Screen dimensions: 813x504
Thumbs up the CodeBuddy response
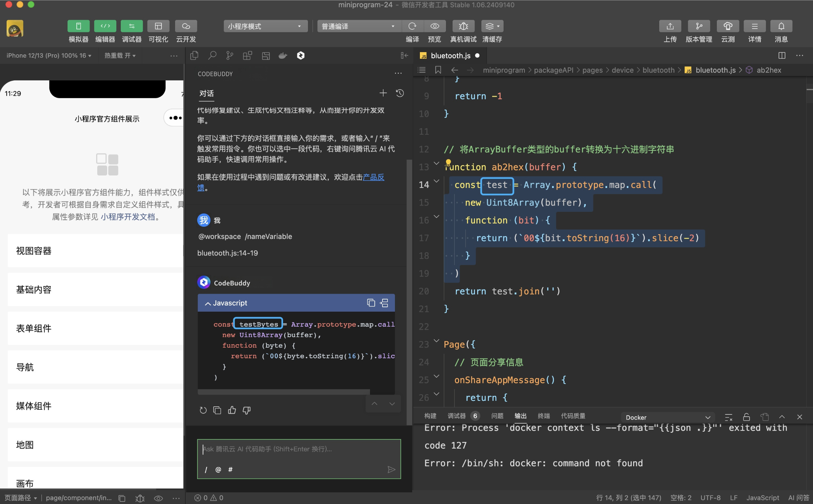232,410
